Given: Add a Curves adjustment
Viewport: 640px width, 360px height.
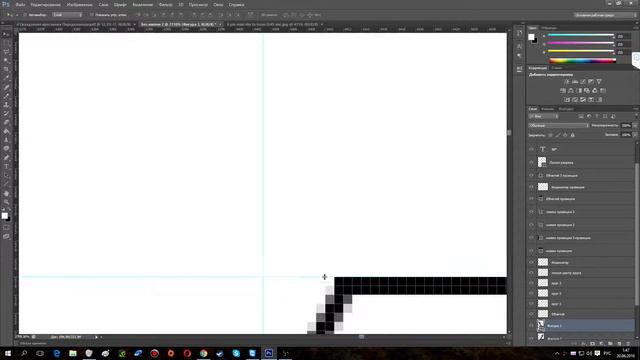Looking at the screenshot, I should pos(583,82).
